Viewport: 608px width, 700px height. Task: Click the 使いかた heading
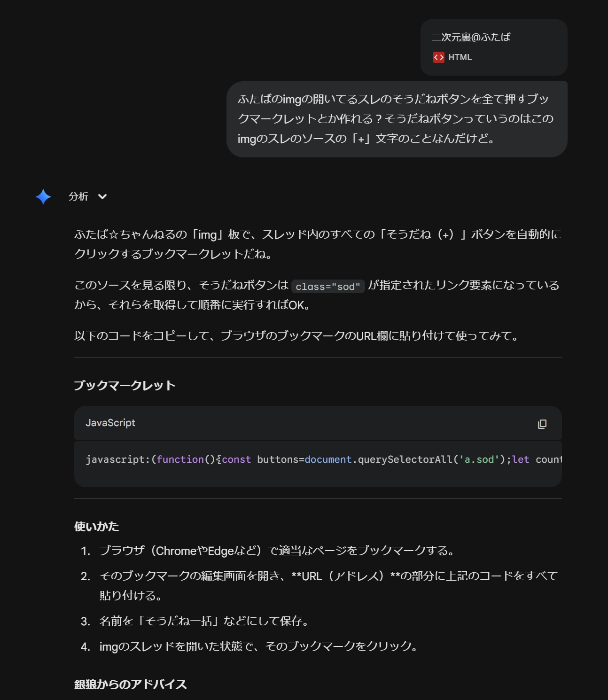[x=96, y=527]
